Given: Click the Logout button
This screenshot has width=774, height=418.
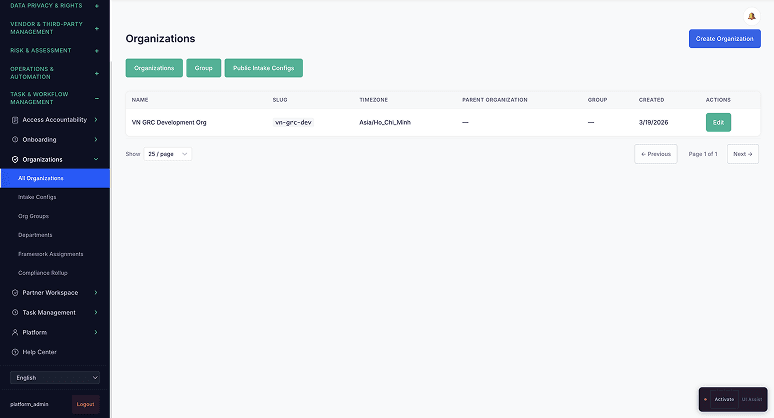Looking at the screenshot, I should tap(85, 404).
